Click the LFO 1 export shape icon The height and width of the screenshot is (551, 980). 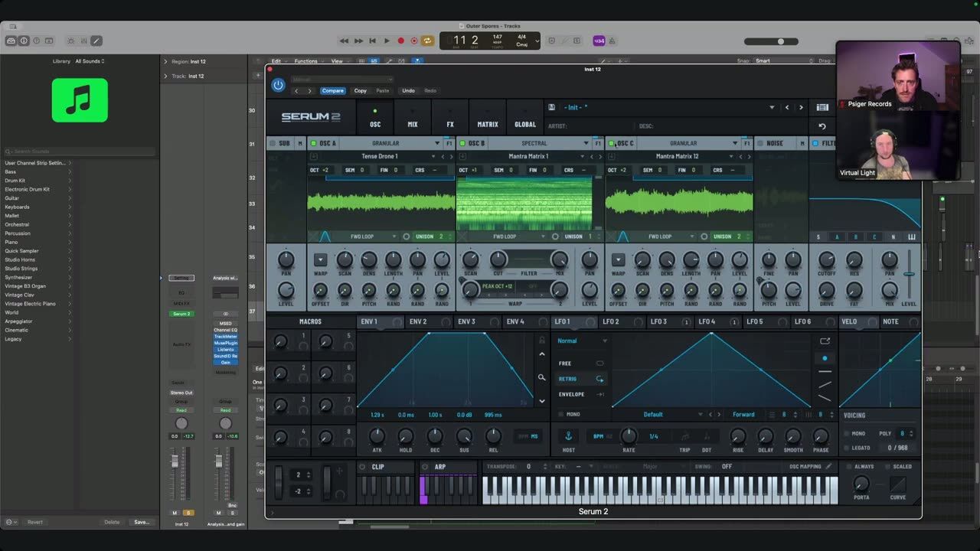coord(825,341)
